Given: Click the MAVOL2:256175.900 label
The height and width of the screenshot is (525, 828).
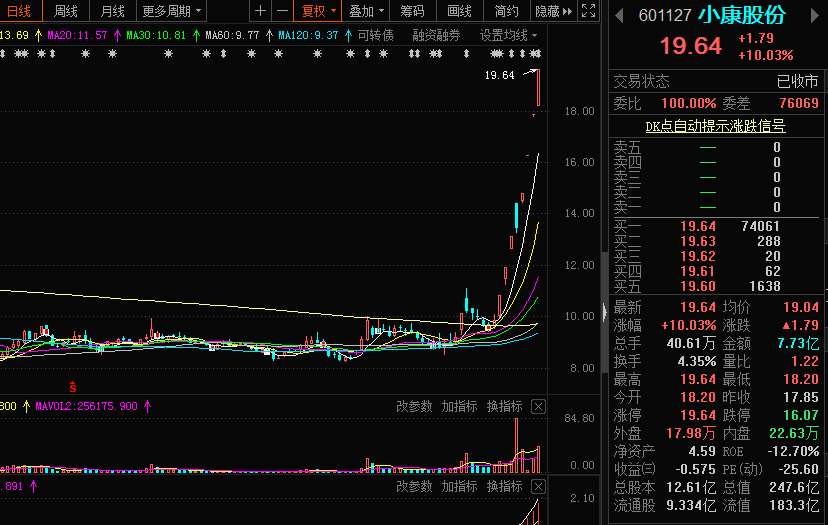Looking at the screenshot, I should pyautogui.click(x=87, y=406).
